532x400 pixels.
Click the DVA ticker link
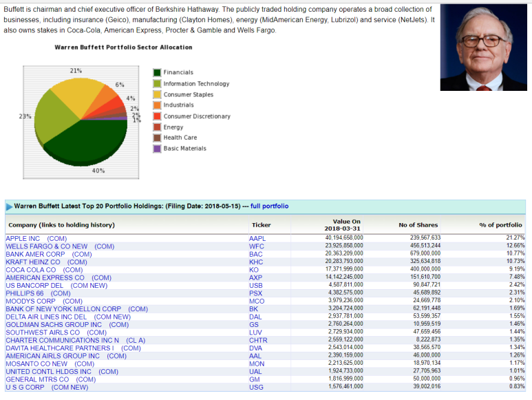255,348
